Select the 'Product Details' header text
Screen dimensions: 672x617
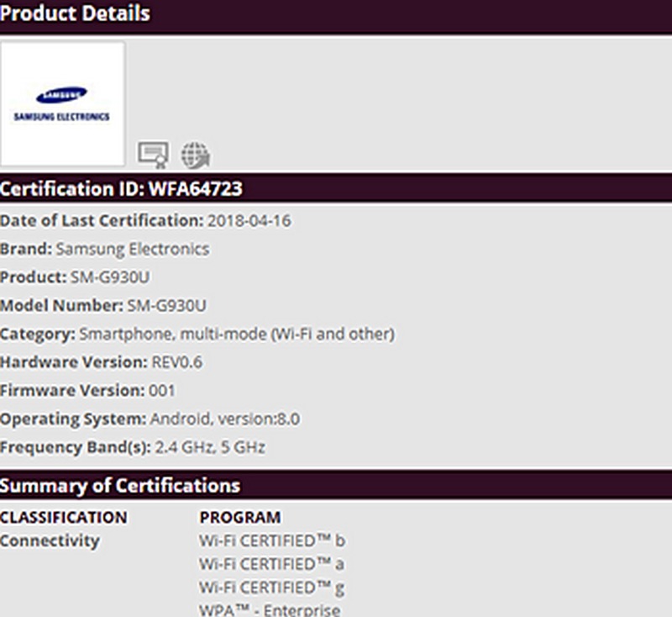click(x=75, y=13)
